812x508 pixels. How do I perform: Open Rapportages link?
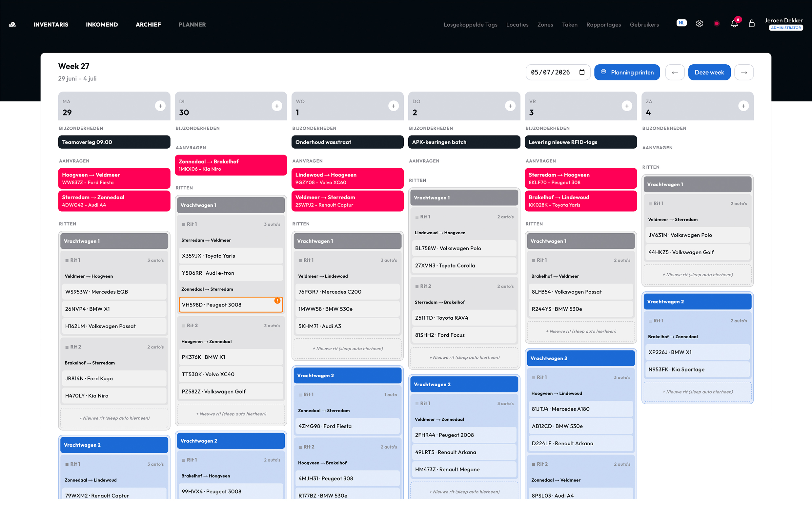click(x=603, y=25)
